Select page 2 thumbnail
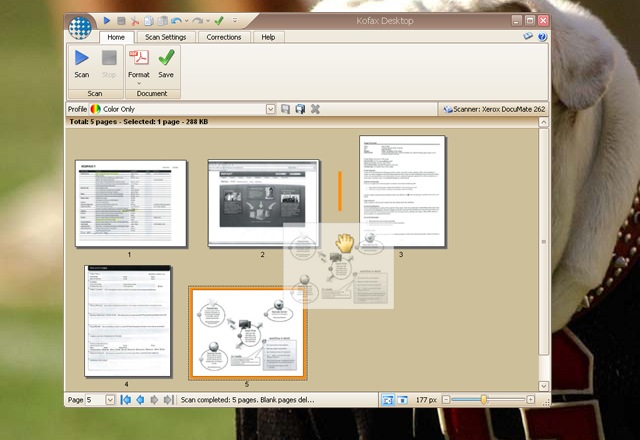 click(x=263, y=203)
